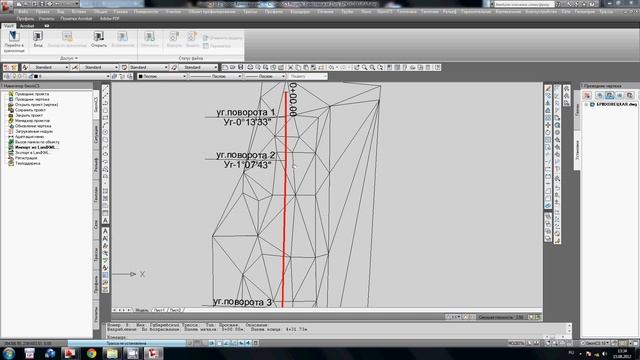
Task: Switch to the 'Модель' layout tab
Action: point(142,310)
